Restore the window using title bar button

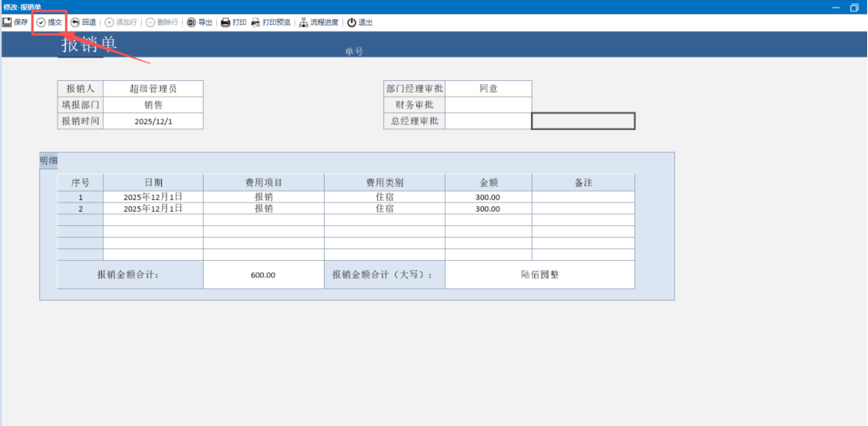click(x=854, y=7)
